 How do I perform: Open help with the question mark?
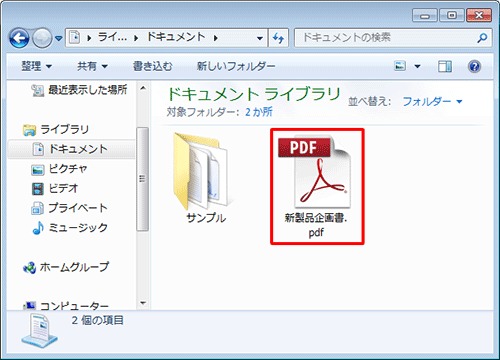point(474,67)
